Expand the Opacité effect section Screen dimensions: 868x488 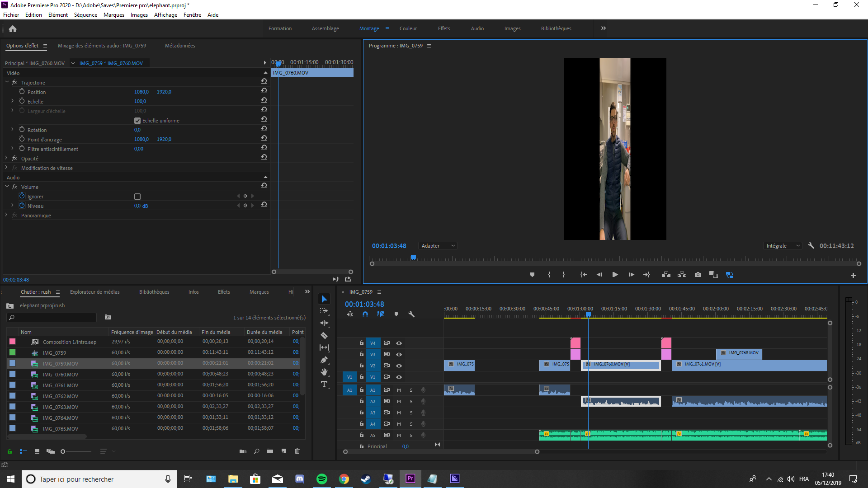pos(6,158)
